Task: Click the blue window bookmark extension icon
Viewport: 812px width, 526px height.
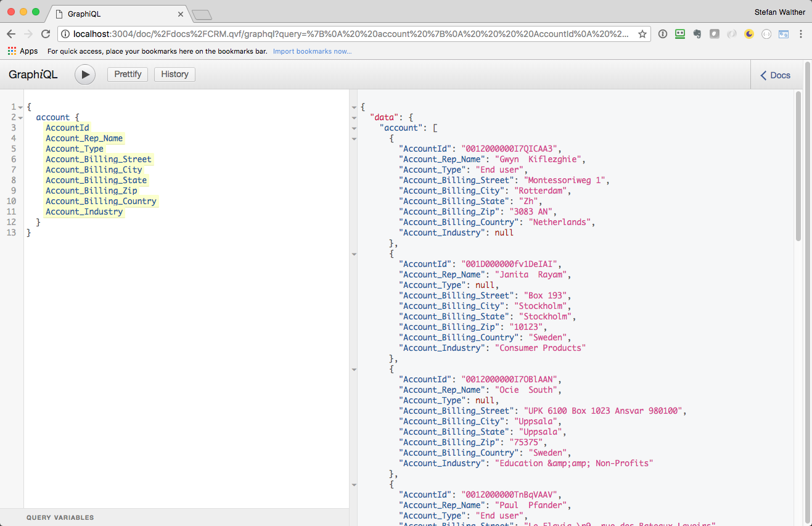Action: point(784,34)
